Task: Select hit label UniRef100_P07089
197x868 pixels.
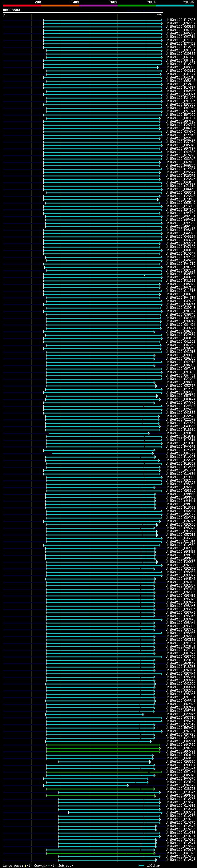Action: coord(180,345)
